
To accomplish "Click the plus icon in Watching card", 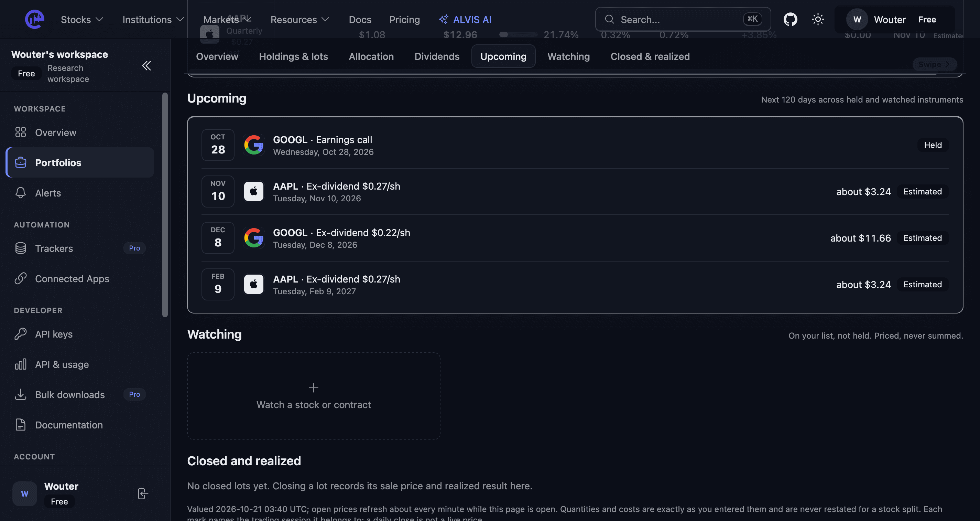I will click(x=314, y=388).
